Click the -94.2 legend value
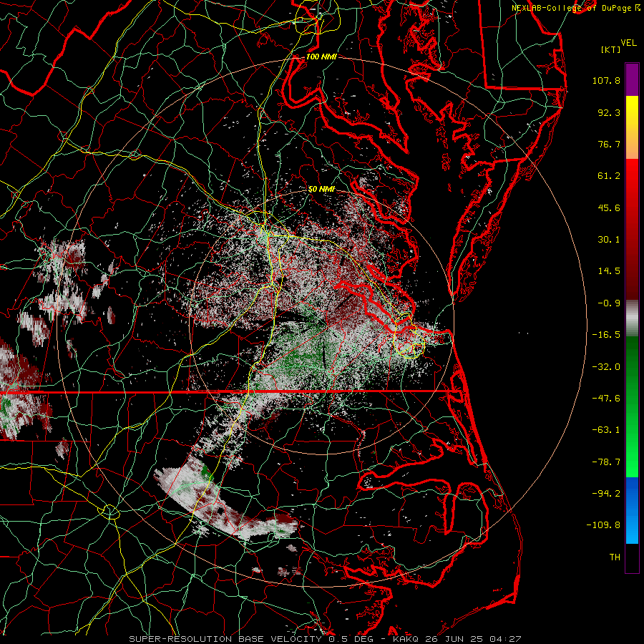 tap(606, 494)
